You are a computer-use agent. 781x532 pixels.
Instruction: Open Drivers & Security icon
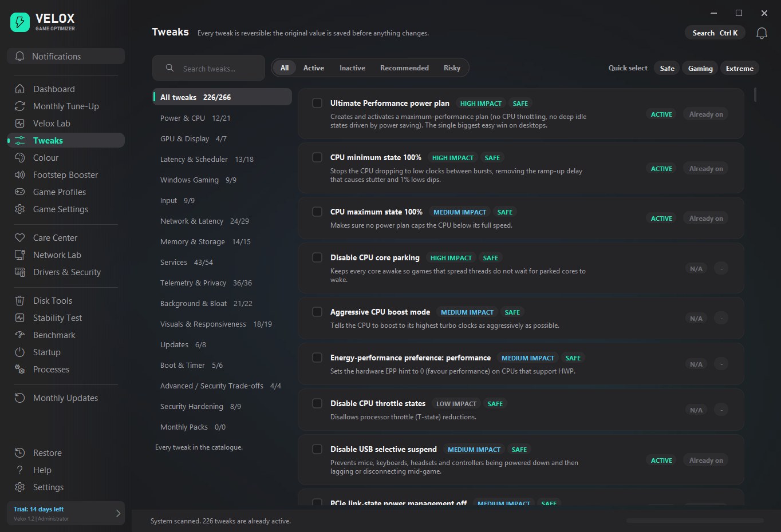(x=20, y=272)
